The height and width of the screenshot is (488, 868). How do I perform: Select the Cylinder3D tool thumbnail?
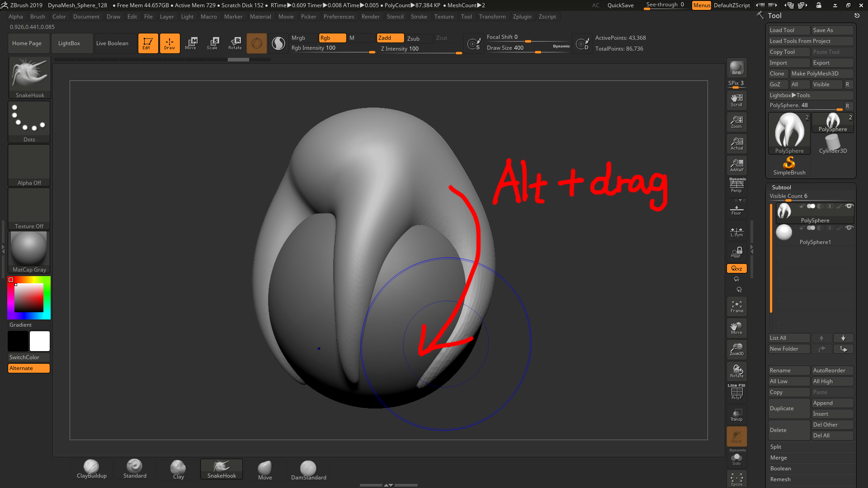pos(833,144)
